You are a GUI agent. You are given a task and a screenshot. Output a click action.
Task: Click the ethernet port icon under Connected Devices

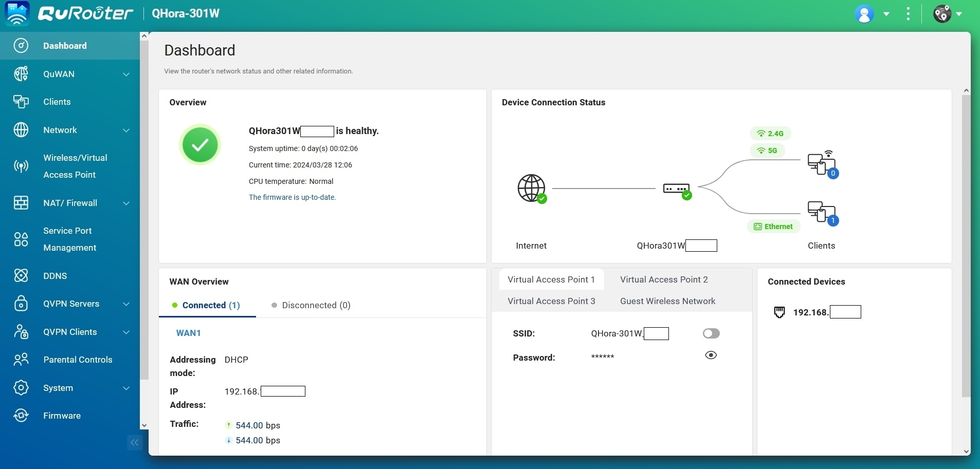coord(779,312)
